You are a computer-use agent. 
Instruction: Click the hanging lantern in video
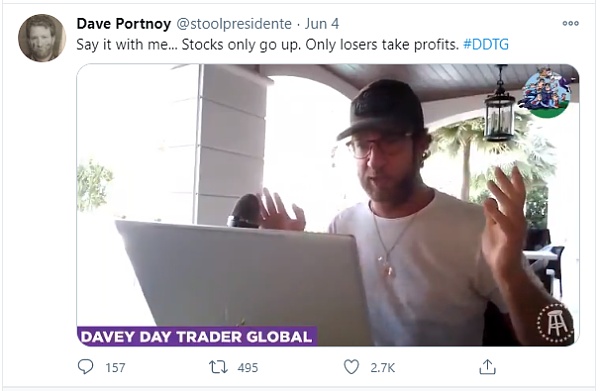tap(499, 104)
